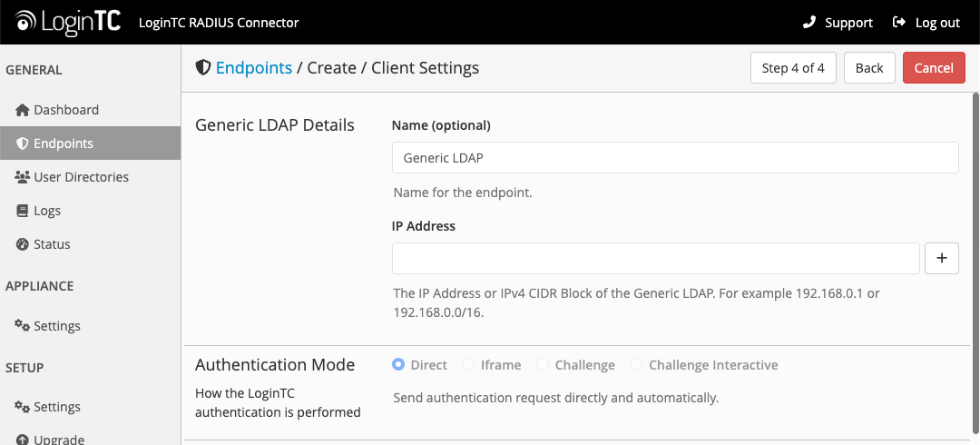
Task: Click the Logs book icon
Action: (x=24, y=211)
